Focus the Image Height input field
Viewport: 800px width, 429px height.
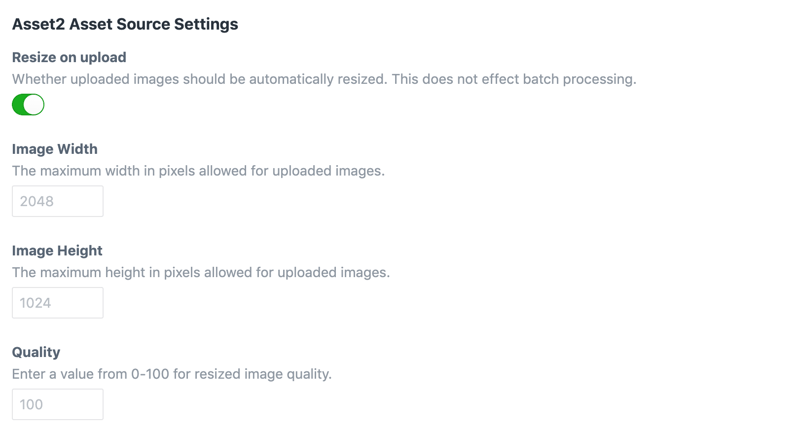click(x=57, y=303)
